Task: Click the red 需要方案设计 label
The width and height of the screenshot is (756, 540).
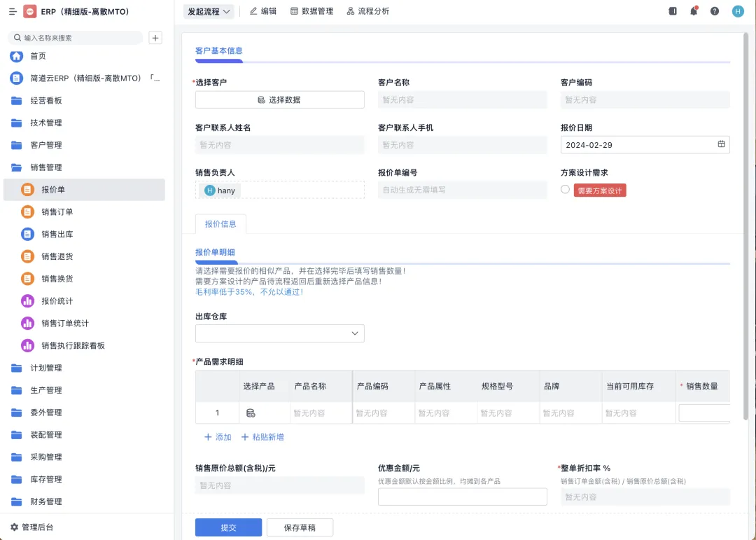Action: 600,190
